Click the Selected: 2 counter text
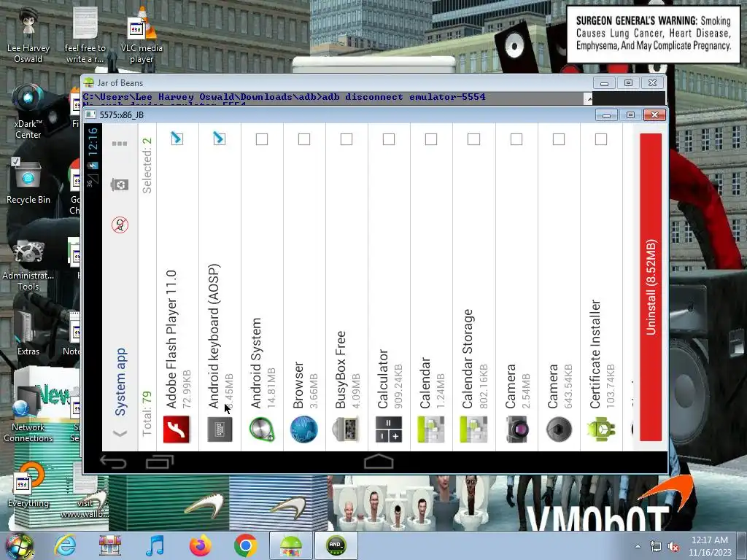This screenshot has height=560, width=747. pyautogui.click(x=147, y=166)
